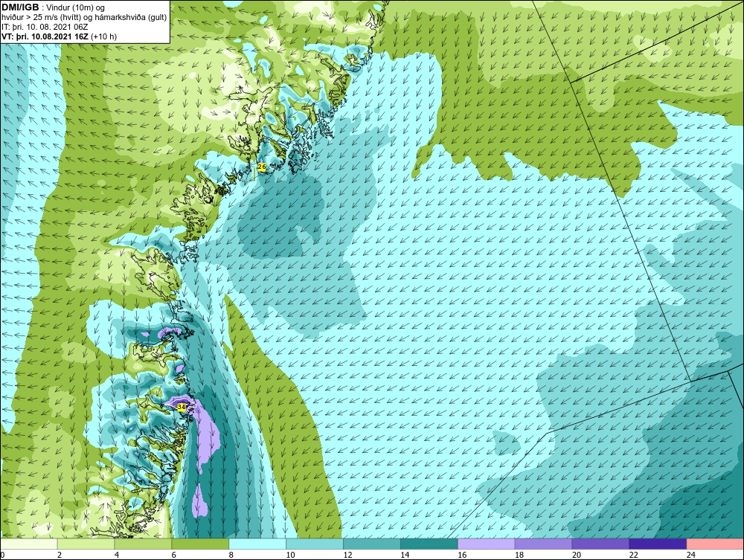Click the 'hviður > 25 m/s' legend description
744x560 pixels.
(x=84, y=18)
